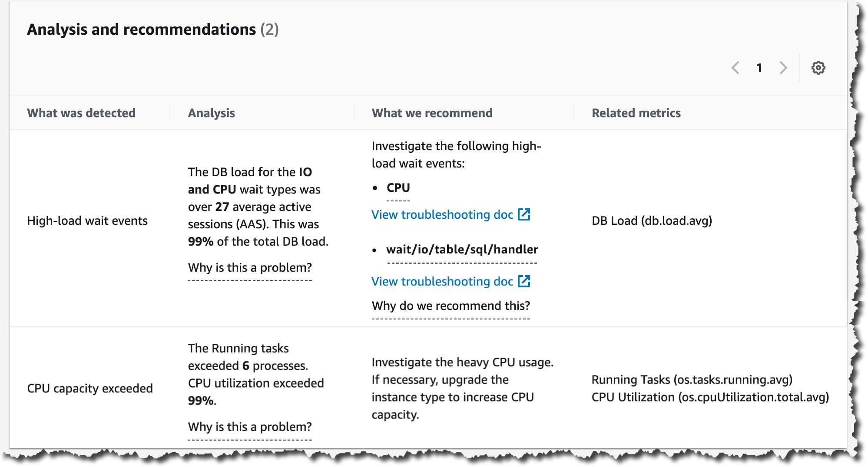Expand "Why do we recommend this?"
Image resolution: width=868 pixels, height=467 pixels.
[451, 306]
